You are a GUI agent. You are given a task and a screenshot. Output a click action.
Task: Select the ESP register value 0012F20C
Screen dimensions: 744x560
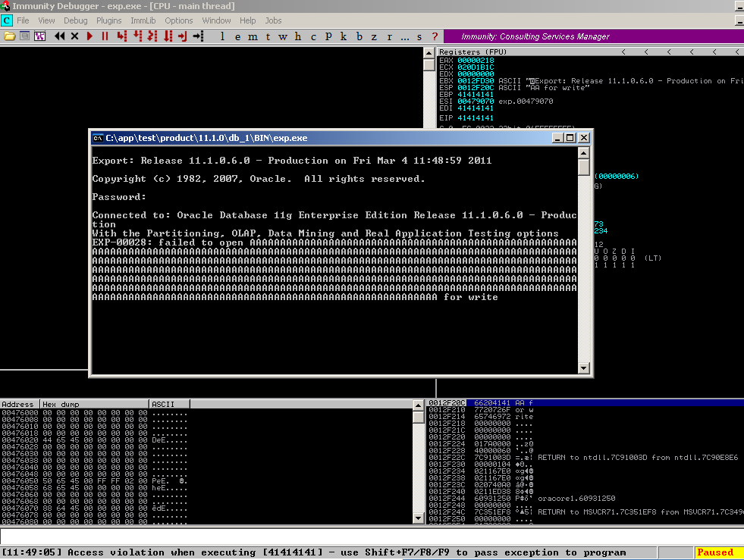pos(476,88)
